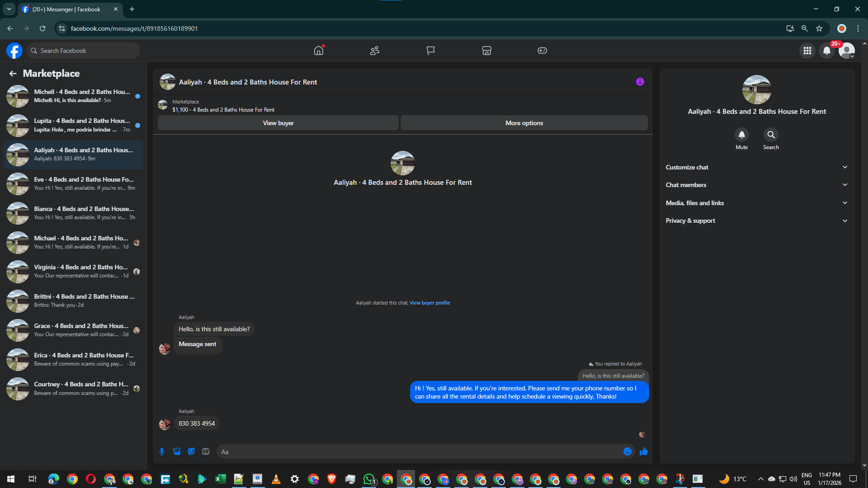Attach a photo using the image icon
Screen dimensions: 868x488
pyautogui.click(x=177, y=451)
